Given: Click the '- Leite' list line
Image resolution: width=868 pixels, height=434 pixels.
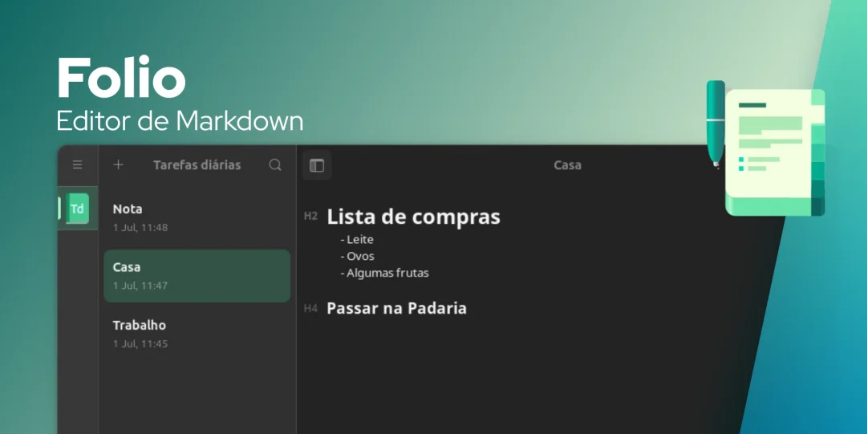Looking at the screenshot, I should pos(357,240).
